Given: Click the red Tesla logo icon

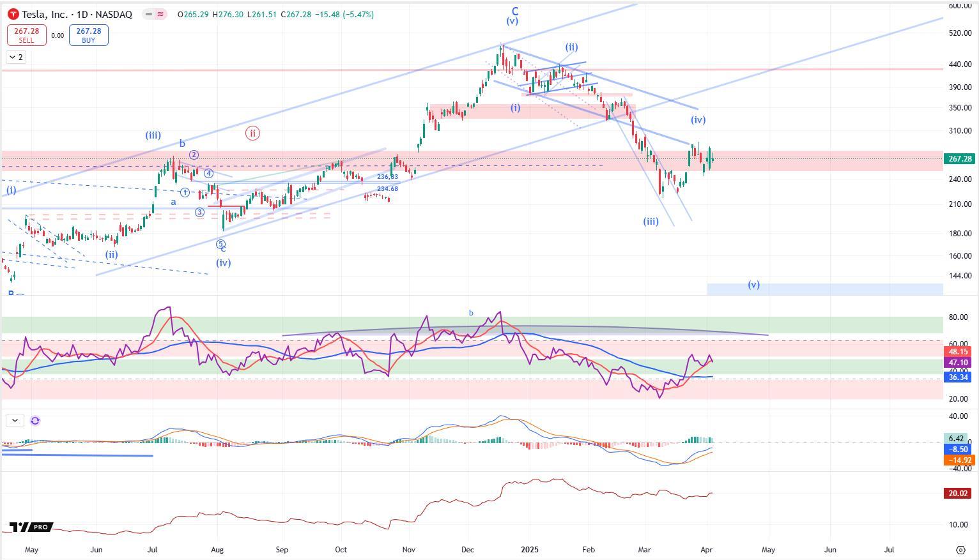Looking at the screenshot, I should 13,14.
